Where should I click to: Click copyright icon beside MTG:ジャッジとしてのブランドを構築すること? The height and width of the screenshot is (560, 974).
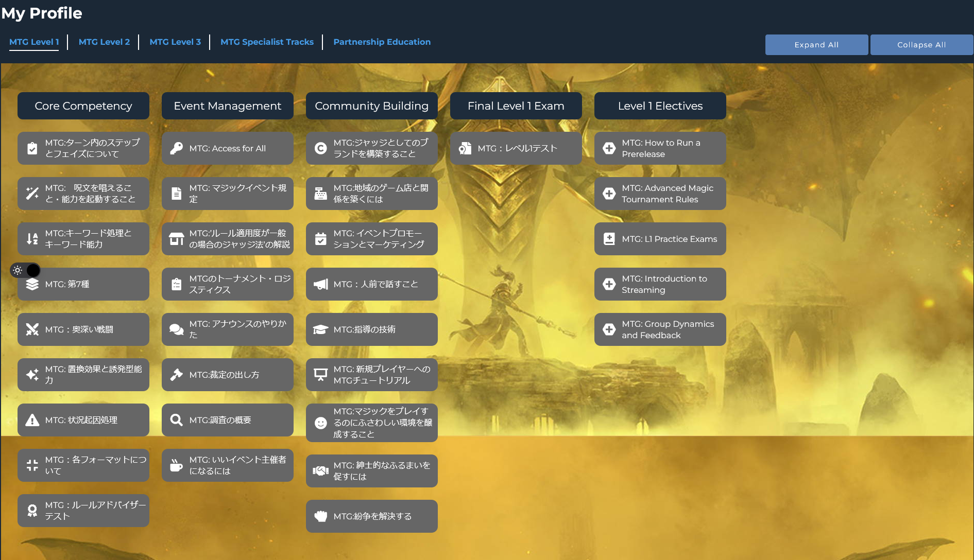[x=320, y=148]
